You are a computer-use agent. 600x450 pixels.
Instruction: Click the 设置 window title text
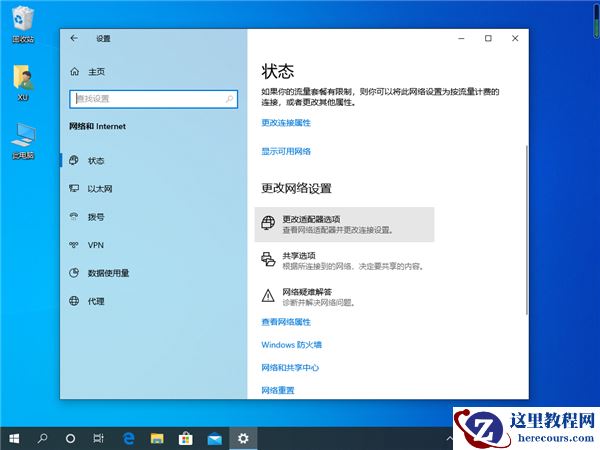103,39
